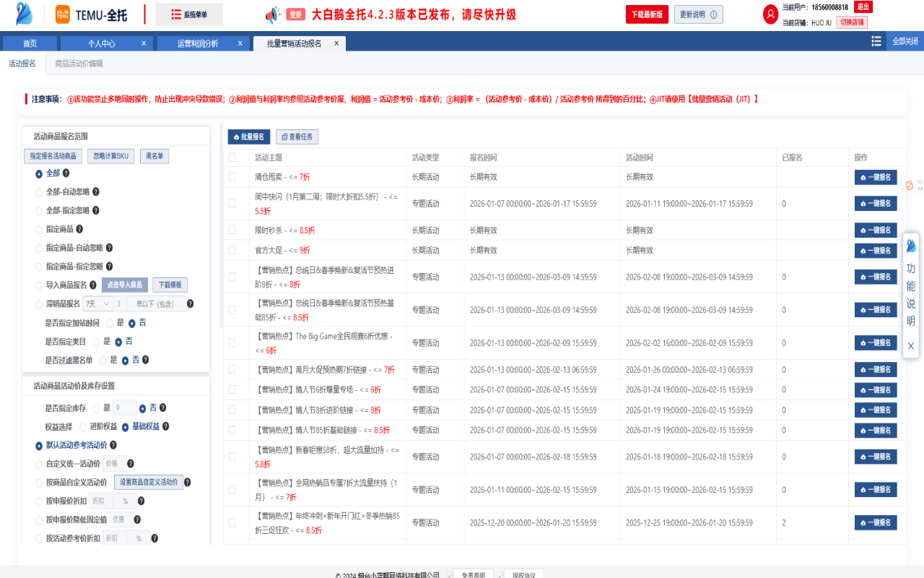Close the 运营利润分析 tab

coord(240,43)
